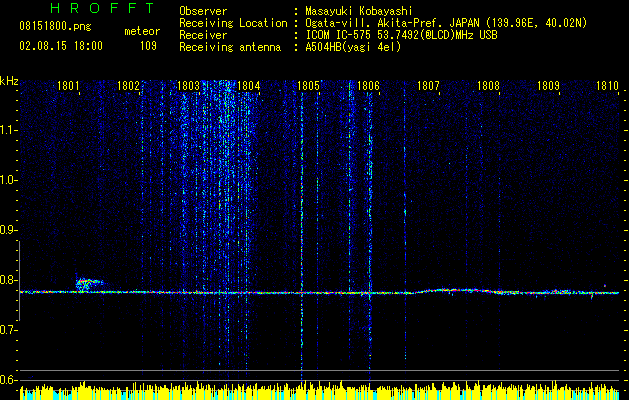Click the 1807 time marker
The image size is (629, 400).
[428, 86]
